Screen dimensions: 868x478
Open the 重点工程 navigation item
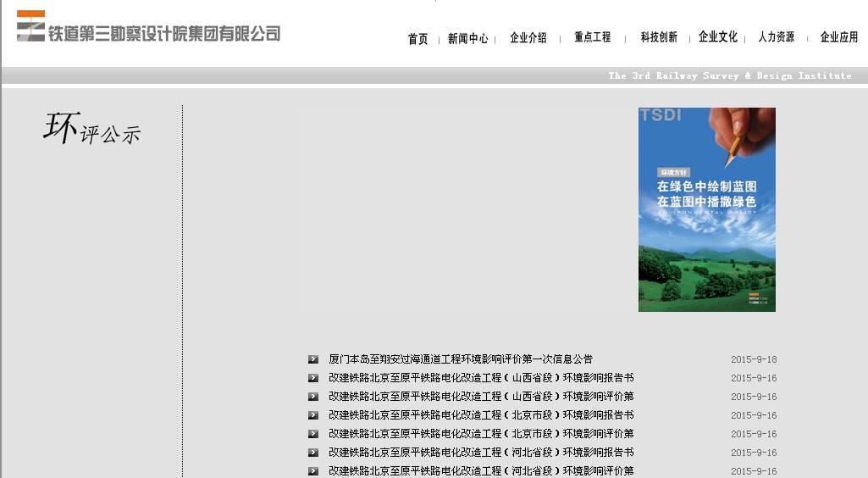[x=592, y=37]
